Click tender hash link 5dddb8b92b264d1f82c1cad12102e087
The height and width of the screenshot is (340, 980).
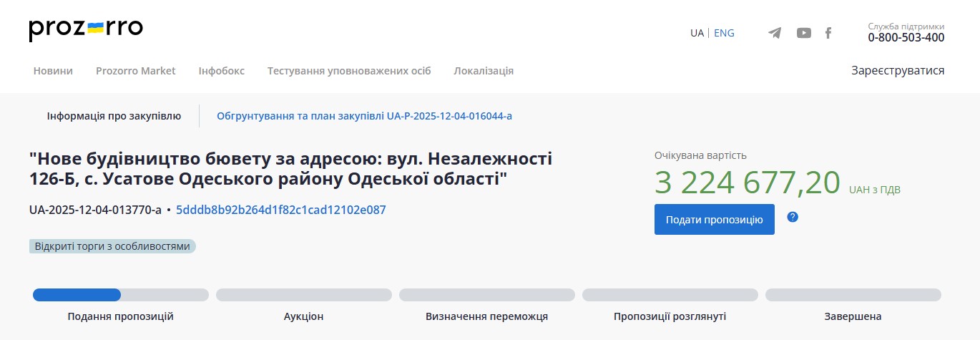pos(281,210)
